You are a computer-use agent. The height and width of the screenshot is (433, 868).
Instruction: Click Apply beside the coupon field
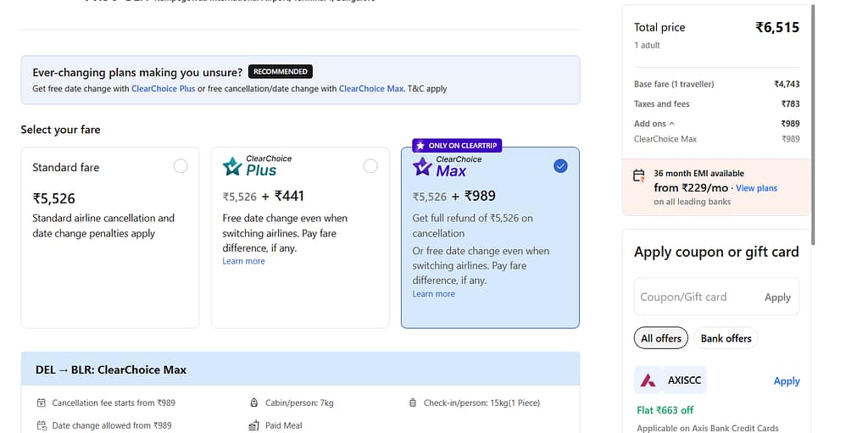coord(777,297)
